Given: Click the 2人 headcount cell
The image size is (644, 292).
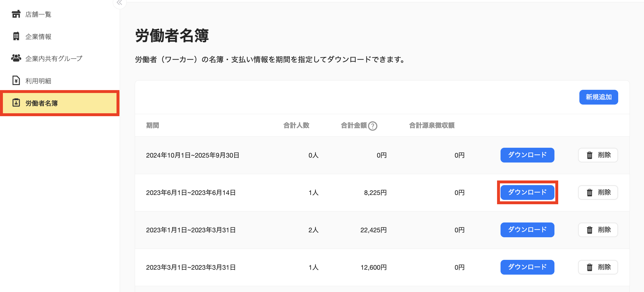Looking at the screenshot, I should (x=313, y=230).
